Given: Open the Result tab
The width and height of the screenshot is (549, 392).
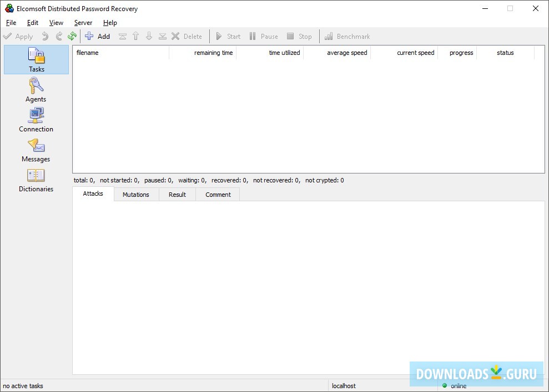Looking at the screenshot, I should pyautogui.click(x=177, y=195).
